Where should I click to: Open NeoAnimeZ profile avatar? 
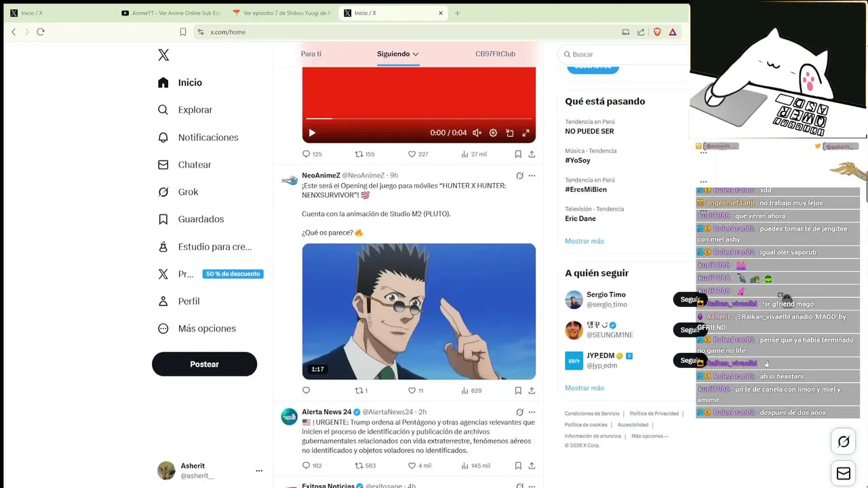290,180
